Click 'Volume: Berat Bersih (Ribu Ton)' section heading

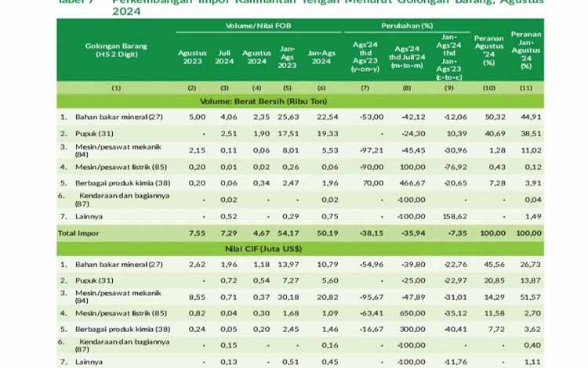click(x=263, y=102)
